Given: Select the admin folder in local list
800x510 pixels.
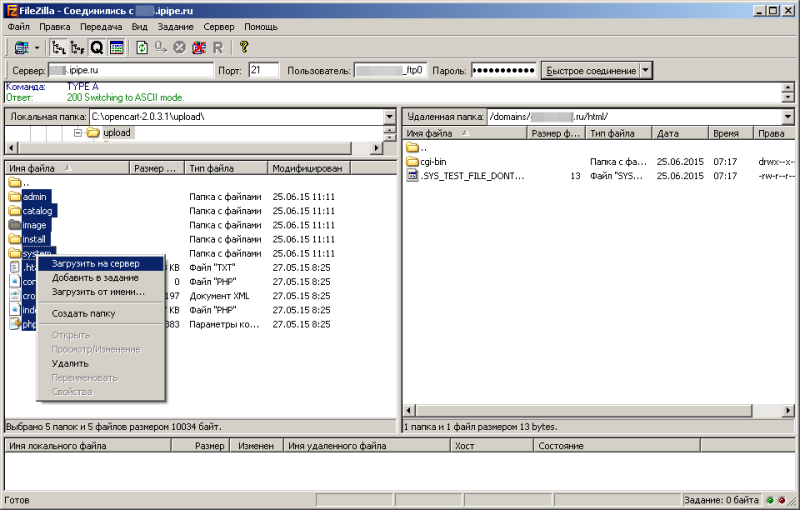Looking at the screenshot, I should click(34, 197).
